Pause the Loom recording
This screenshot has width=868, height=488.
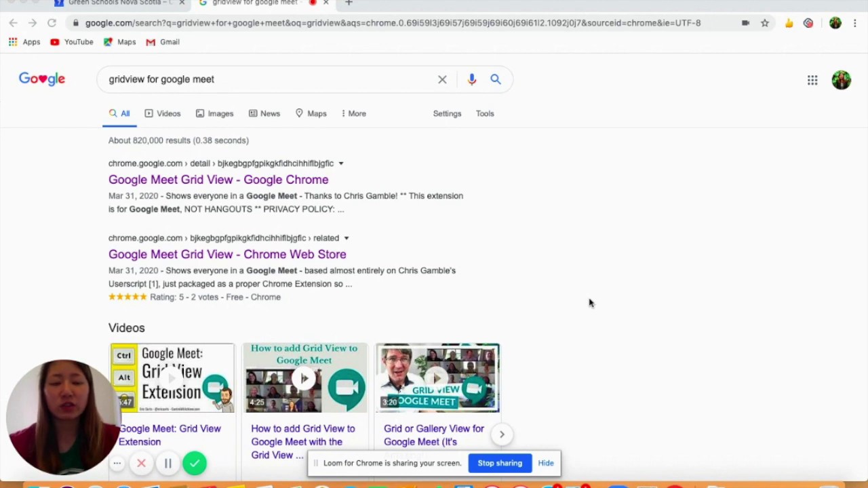click(167, 464)
